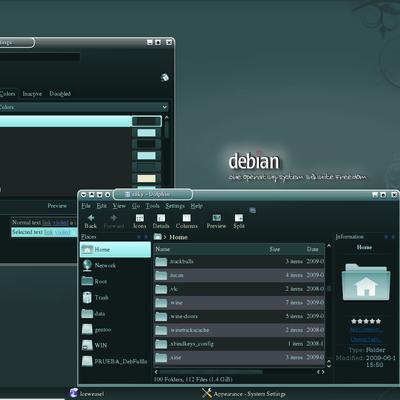Click '3 items' in the .trackballs row
Viewport: 400px width, 400px height.
point(294,261)
